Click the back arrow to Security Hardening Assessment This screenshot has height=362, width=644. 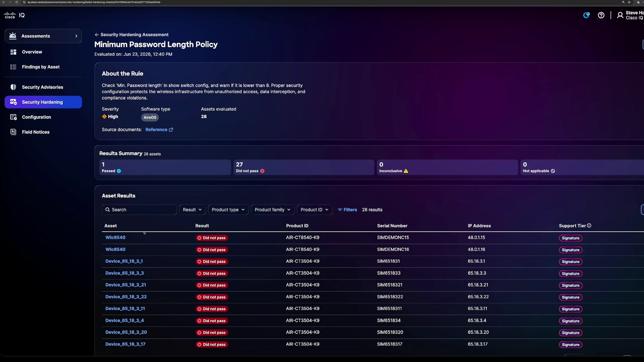click(97, 35)
